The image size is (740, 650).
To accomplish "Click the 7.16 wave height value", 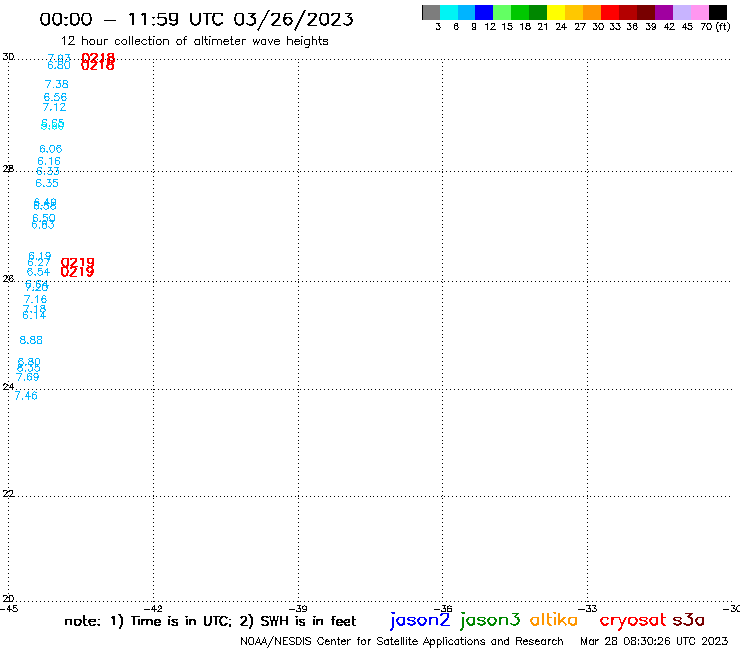I will tap(35, 299).
